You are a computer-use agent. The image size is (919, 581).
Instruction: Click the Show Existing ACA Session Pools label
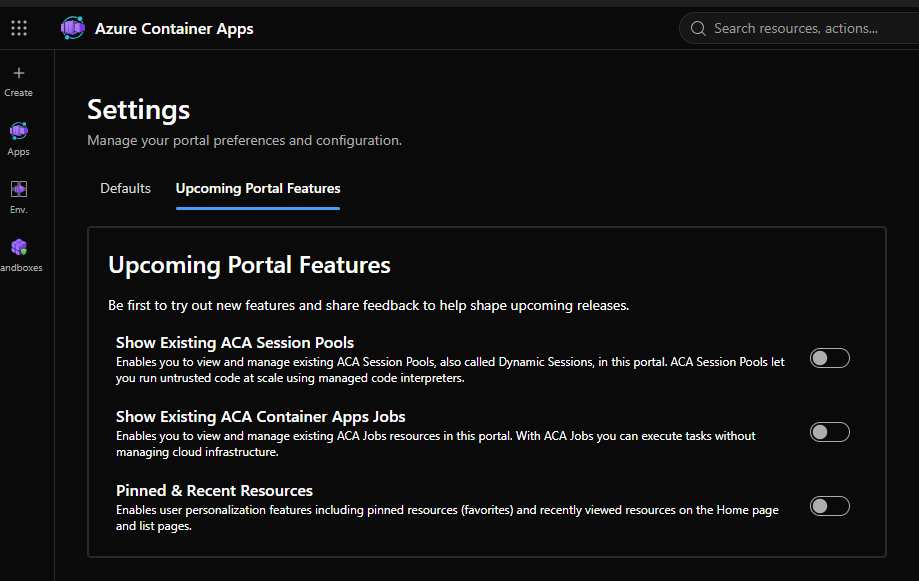pos(235,342)
